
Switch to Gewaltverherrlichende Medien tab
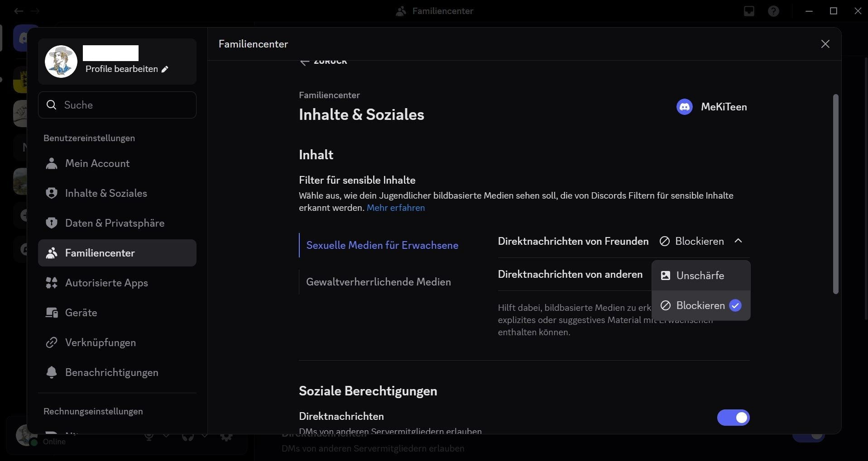coord(378,282)
